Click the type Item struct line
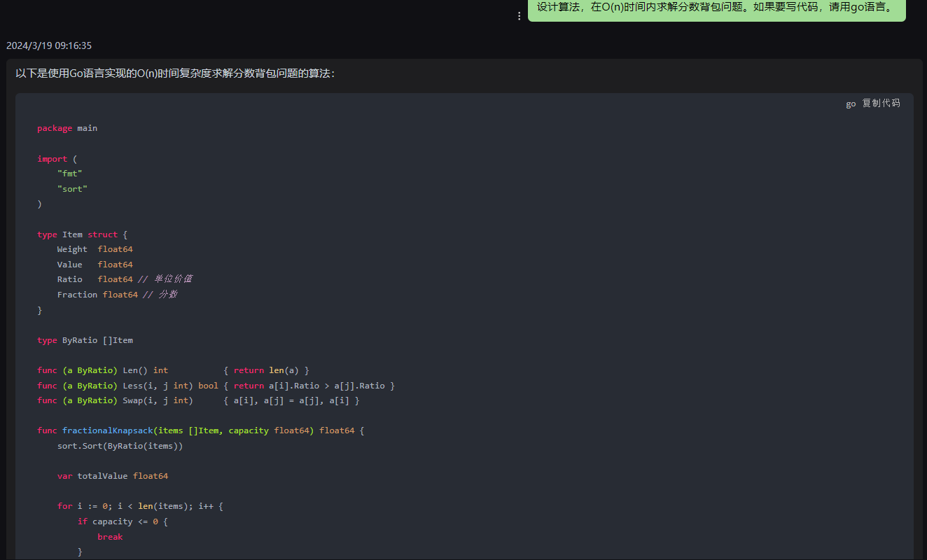The image size is (927, 560). click(83, 234)
